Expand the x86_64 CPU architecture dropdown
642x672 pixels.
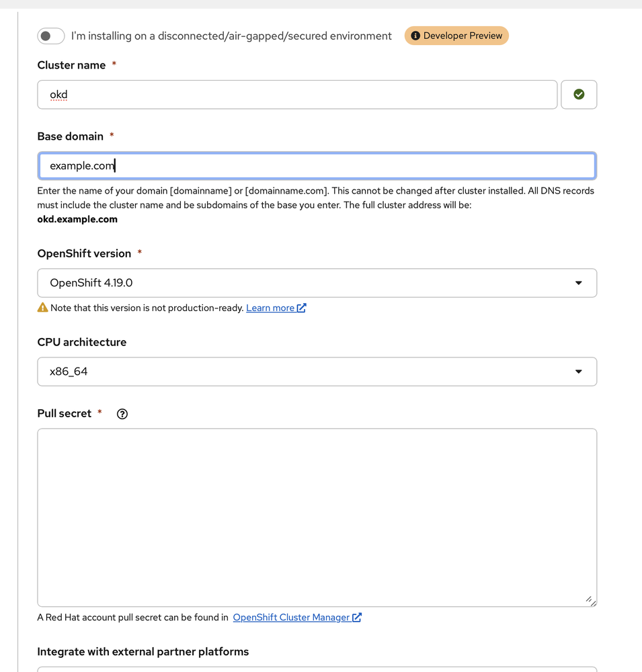(303, 372)
